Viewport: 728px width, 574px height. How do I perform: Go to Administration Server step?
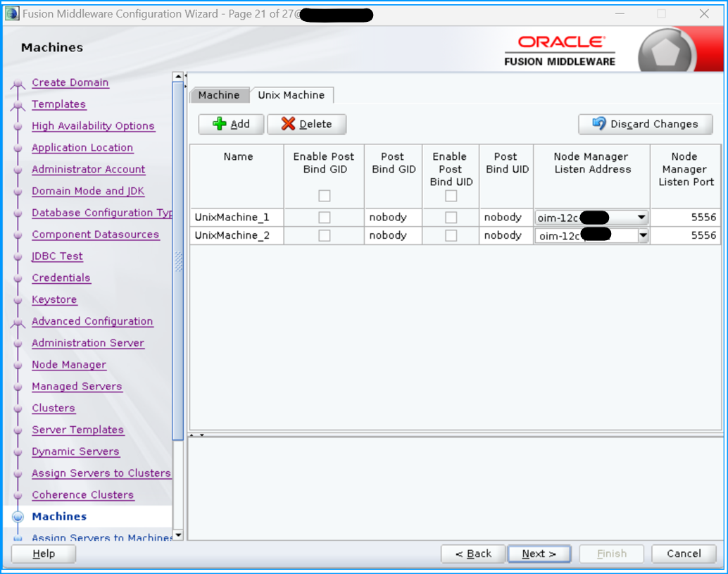[x=88, y=343]
